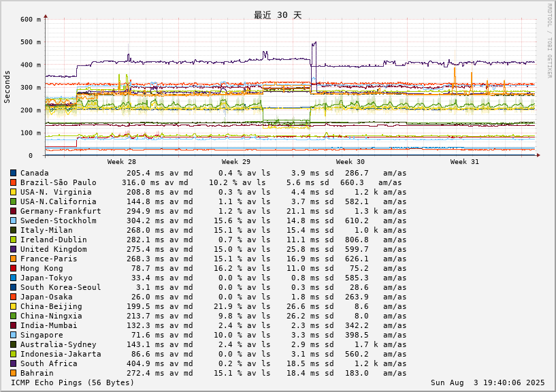Click the Brazil-São Paulo legend color swatch
Screen dimensions: 556x392
click(13, 182)
